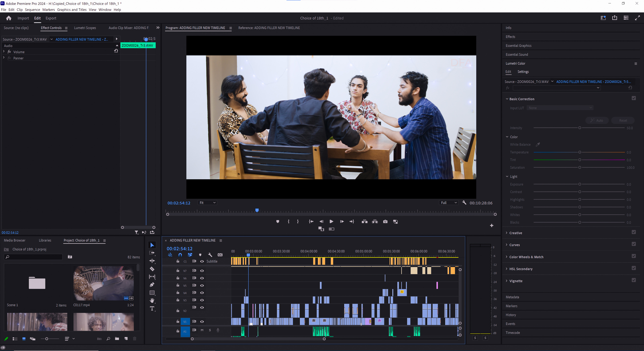Click the Lift button in program monitor
Image resolution: width=644 pixels, height=351 pixels.
[x=365, y=221]
